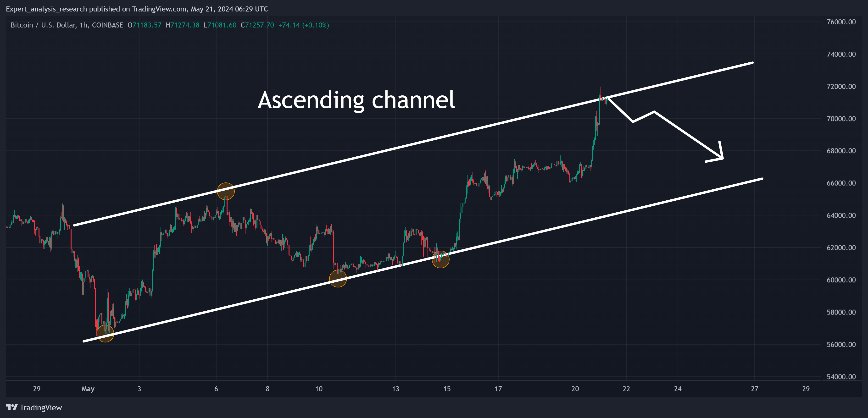Click the 58000.00 price axis label
The image size is (868, 418).
tap(841, 312)
